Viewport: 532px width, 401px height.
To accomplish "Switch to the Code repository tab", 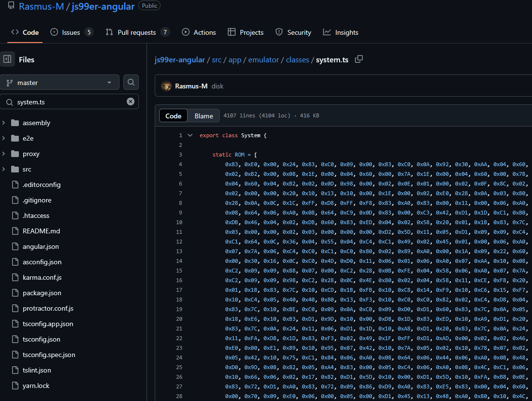I will 25,32.
